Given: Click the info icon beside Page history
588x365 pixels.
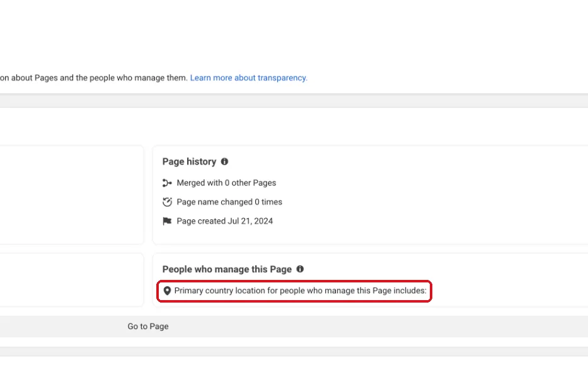Looking at the screenshot, I should [x=224, y=161].
